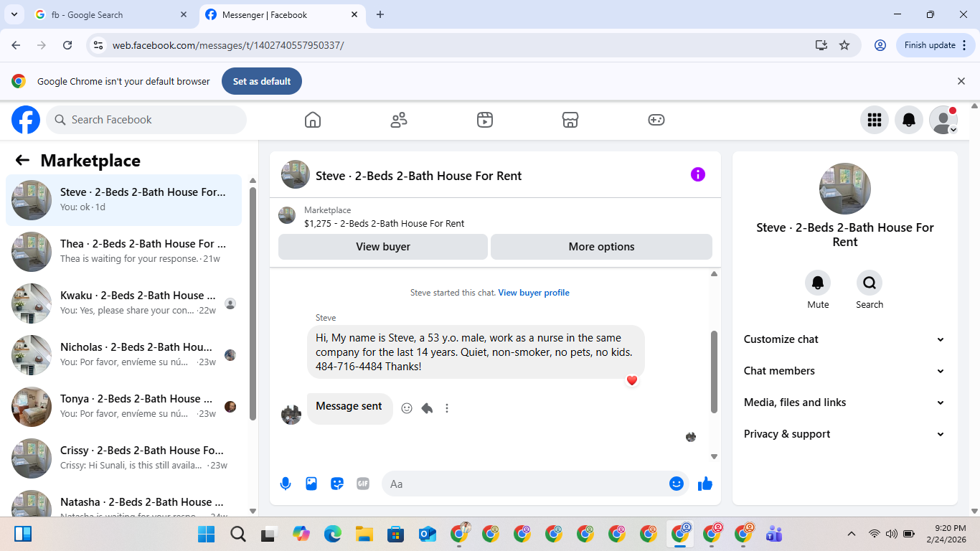
Task: Click the conversation list scrollbar
Action: (x=253, y=303)
